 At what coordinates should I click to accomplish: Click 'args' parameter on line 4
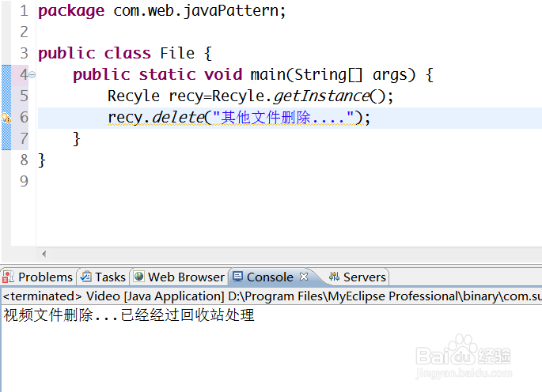click(389, 76)
